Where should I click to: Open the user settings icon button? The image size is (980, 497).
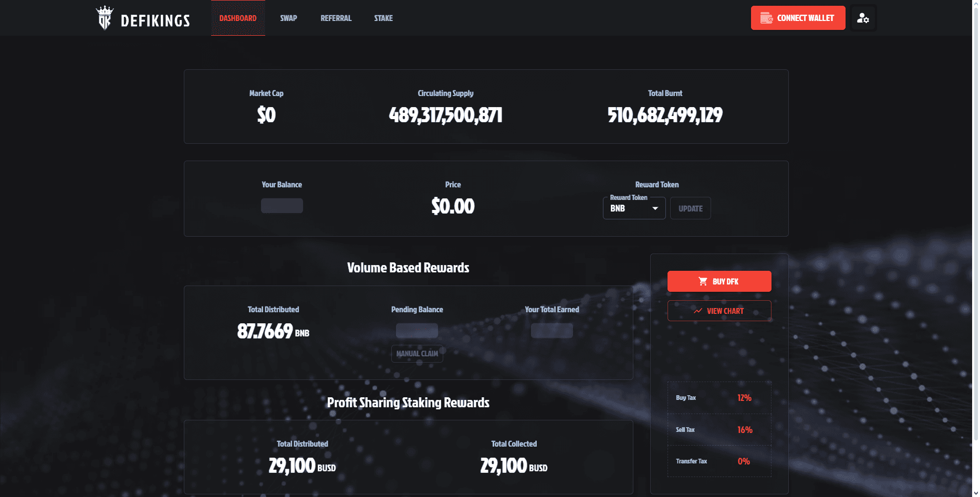[x=863, y=18]
